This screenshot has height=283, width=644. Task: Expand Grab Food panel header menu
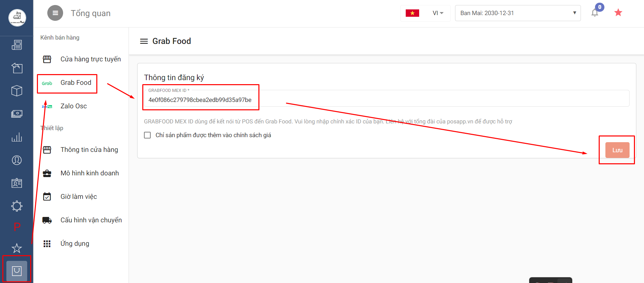144,41
